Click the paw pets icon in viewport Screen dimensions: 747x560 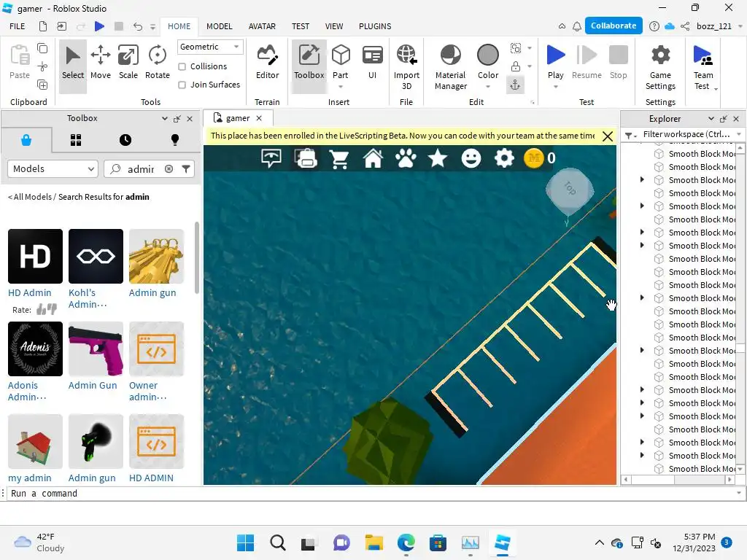pos(406,158)
